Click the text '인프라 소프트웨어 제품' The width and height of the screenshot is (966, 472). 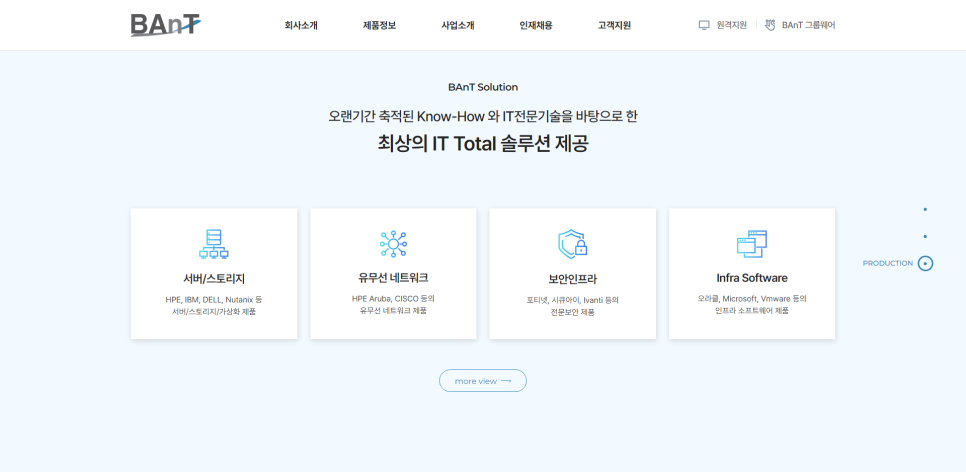tap(752, 311)
